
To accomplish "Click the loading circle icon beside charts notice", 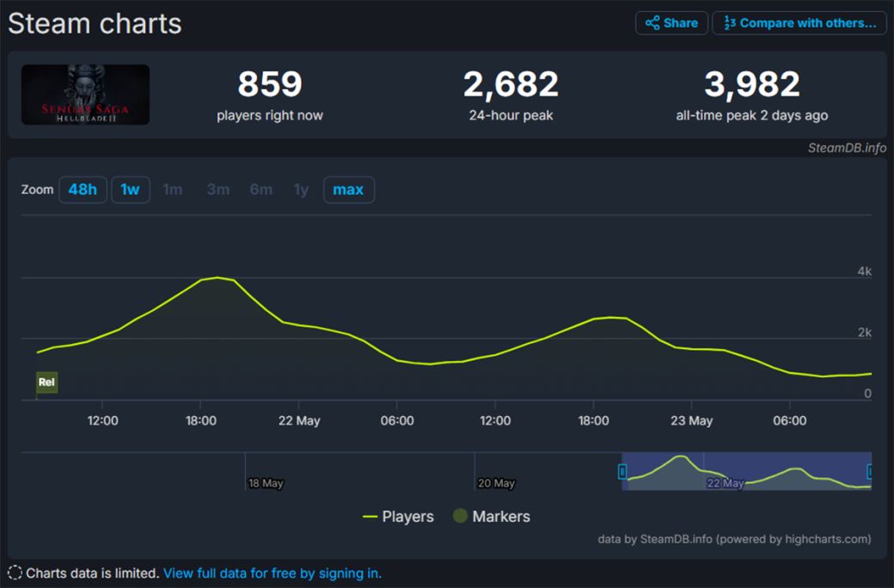I will (x=15, y=573).
